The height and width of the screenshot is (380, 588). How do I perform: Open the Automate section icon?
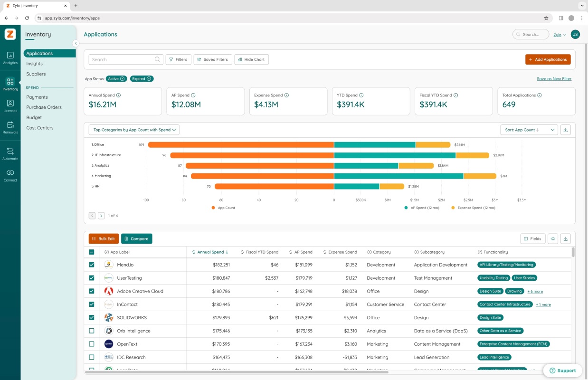(x=10, y=154)
